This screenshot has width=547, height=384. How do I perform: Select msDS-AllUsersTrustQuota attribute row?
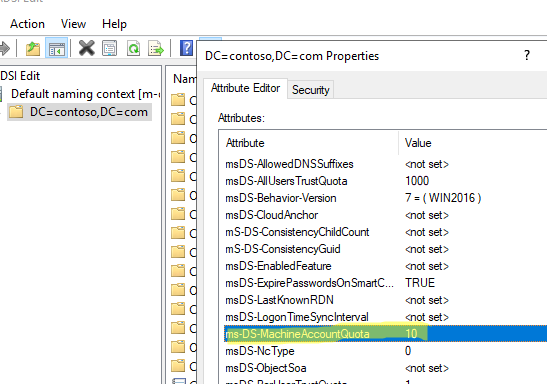(386, 181)
